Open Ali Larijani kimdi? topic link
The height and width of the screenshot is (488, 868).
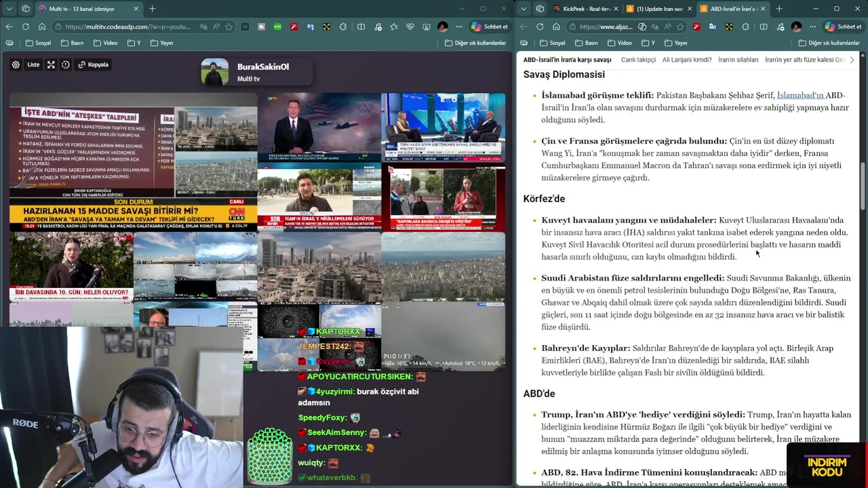click(x=687, y=60)
